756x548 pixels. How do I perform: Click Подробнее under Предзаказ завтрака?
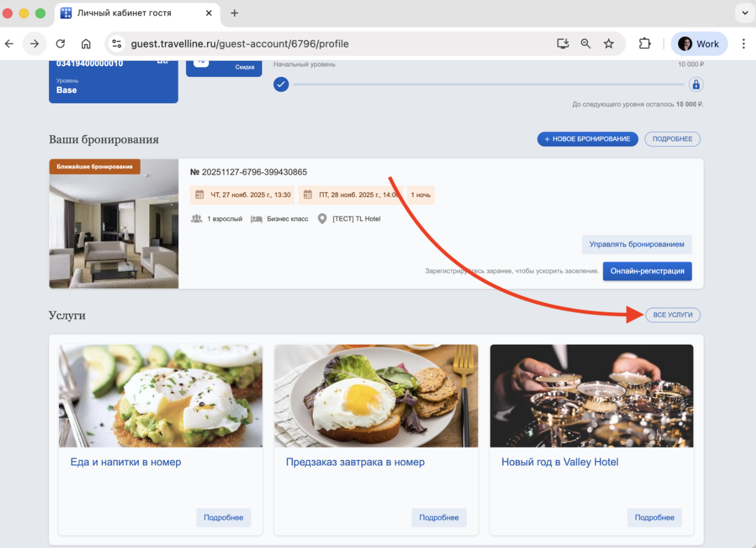[x=439, y=517]
